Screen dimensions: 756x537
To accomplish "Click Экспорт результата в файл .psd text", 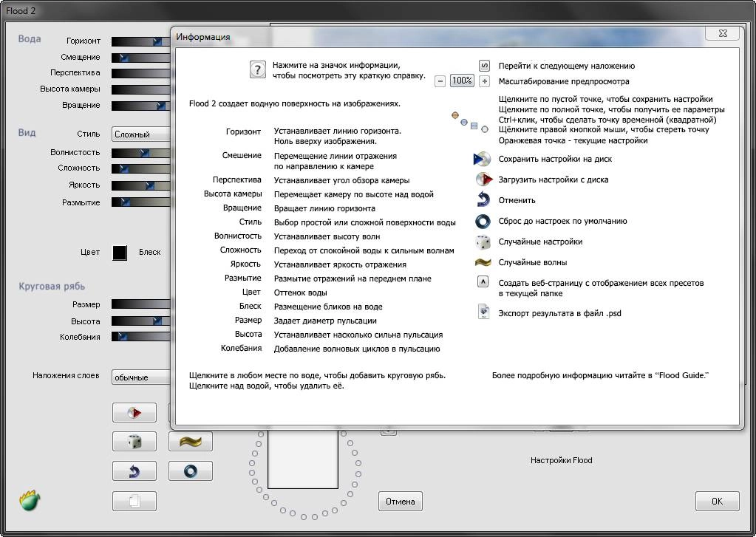I will point(559,313).
